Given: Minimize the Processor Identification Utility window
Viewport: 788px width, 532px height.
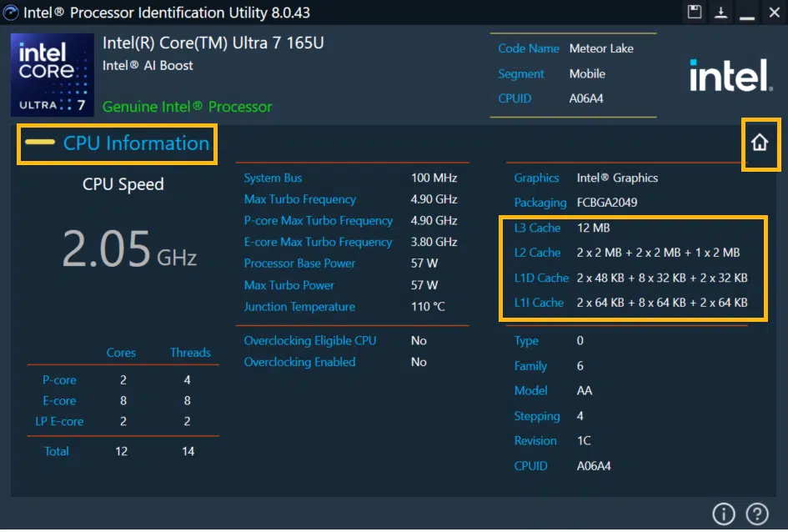Looking at the screenshot, I should (x=747, y=13).
